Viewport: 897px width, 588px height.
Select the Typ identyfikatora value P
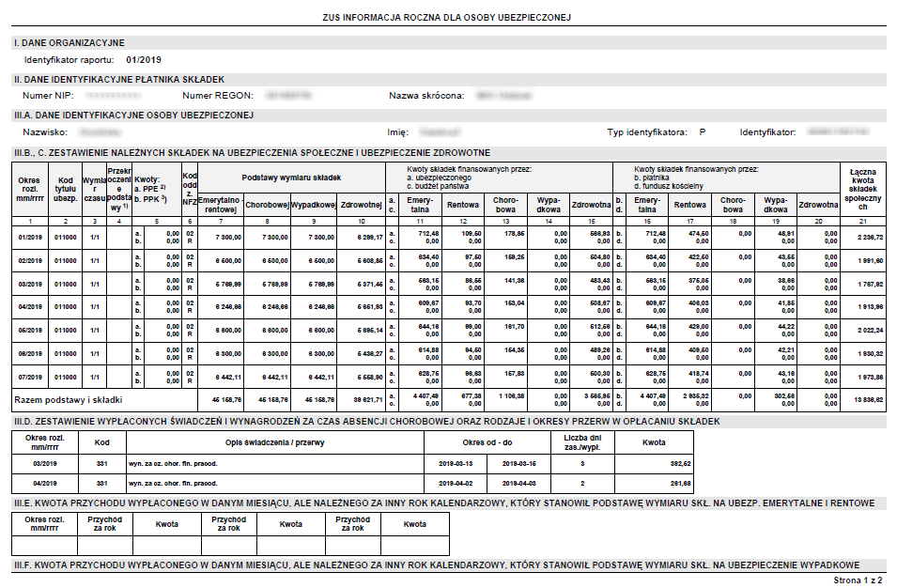coord(702,132)
